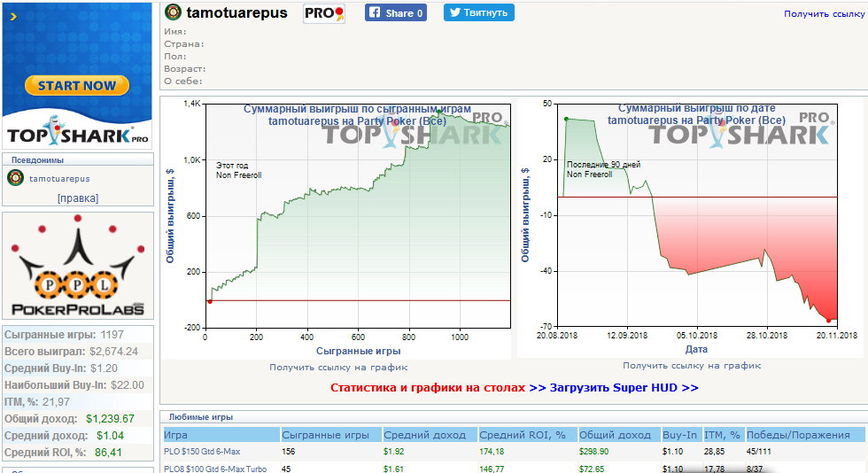The height and width of the screenshot is (473, 868).
Task: Click START NOW in the TopShark ad
Action: pos(77,85)
